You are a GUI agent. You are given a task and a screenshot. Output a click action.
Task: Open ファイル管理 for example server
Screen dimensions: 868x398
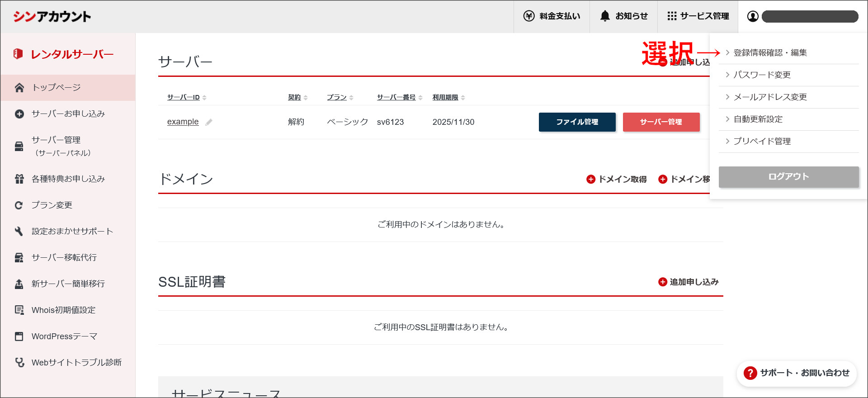(577, 122)
